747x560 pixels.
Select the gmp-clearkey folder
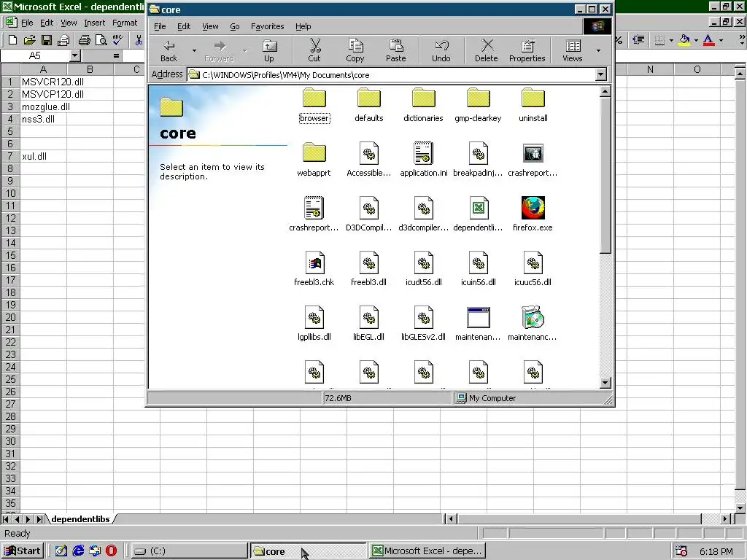click(x=478, y=105)
